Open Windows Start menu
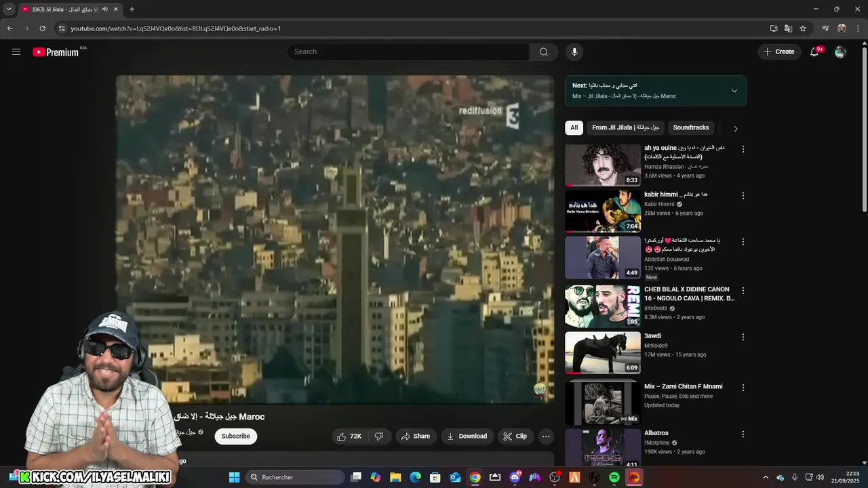Screen dimensions: 868x488 click(x=234, y=477)
